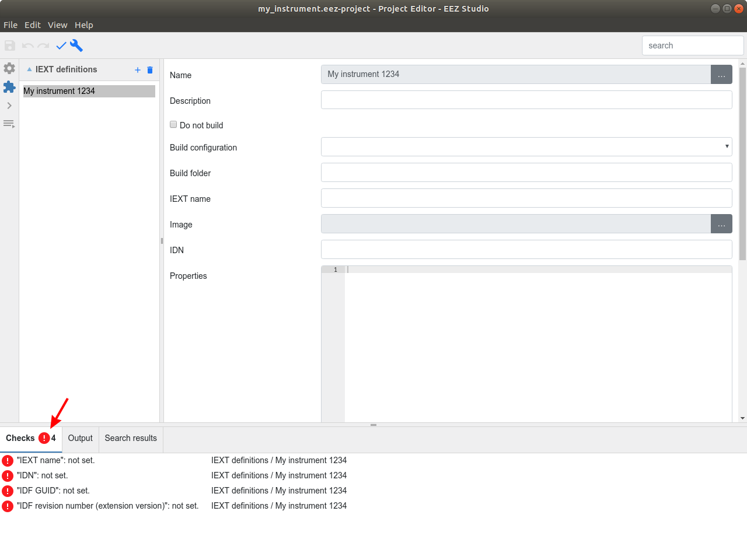Click the Name field showing My instrument 1234
The height and width of the screenshot is (560, 747).
(x=516, y=74)
